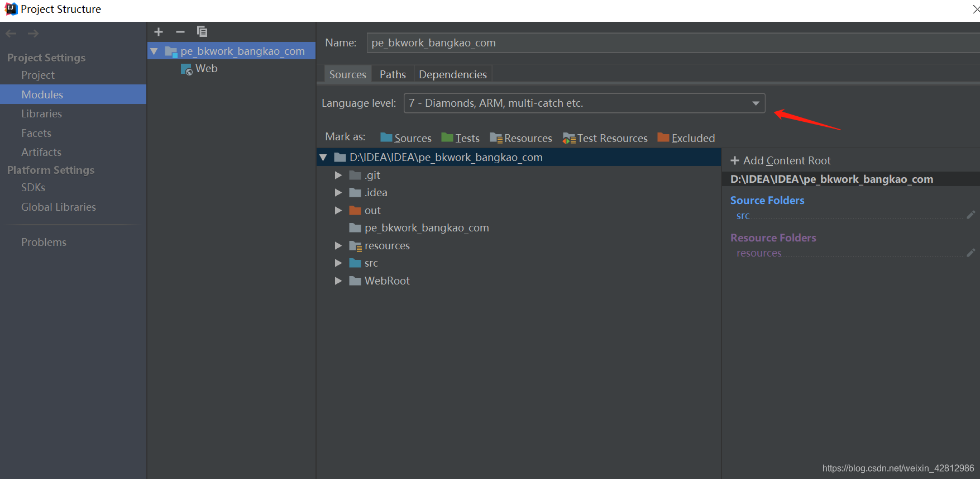Click the resources link under Resource Folders
980x479 pixels.
pos(759,253)
